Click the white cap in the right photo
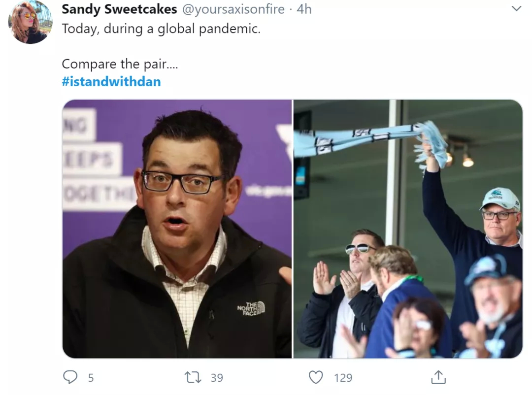The height and width of the screenshot is (395, 532). [500, 199]
